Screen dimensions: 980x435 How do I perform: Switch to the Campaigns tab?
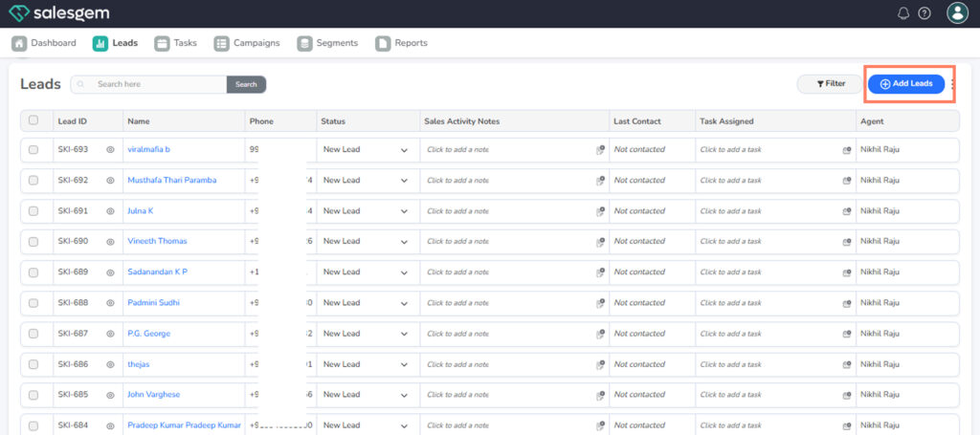[247, 43]
